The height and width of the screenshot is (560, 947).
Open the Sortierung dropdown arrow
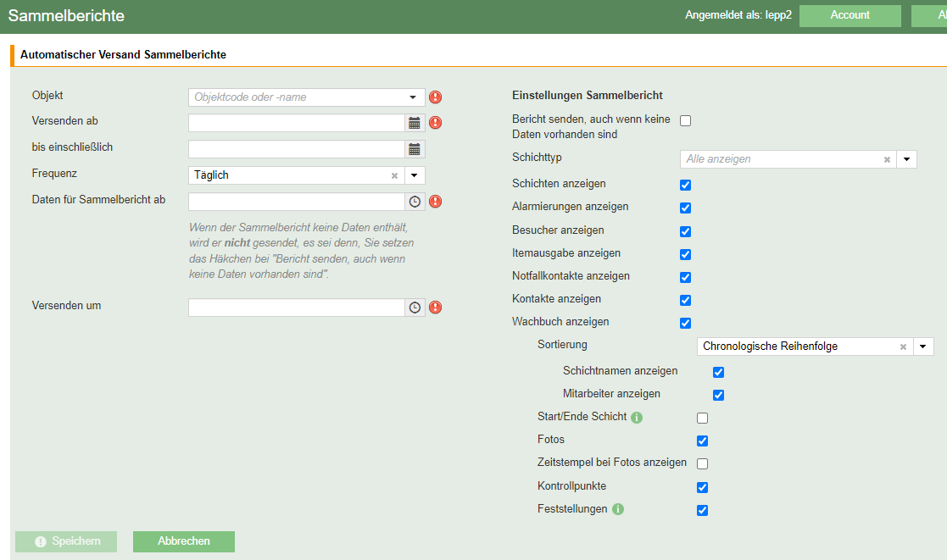tap(923, 347)
